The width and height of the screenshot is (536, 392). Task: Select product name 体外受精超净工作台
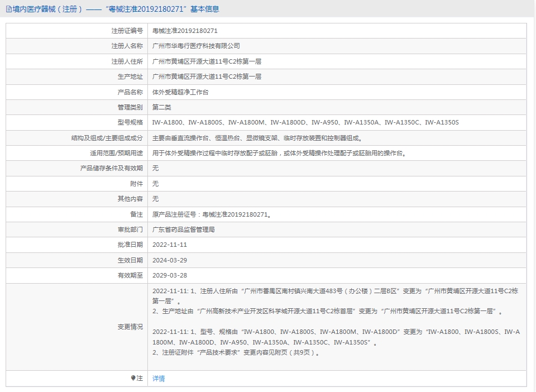click(180, 92)
